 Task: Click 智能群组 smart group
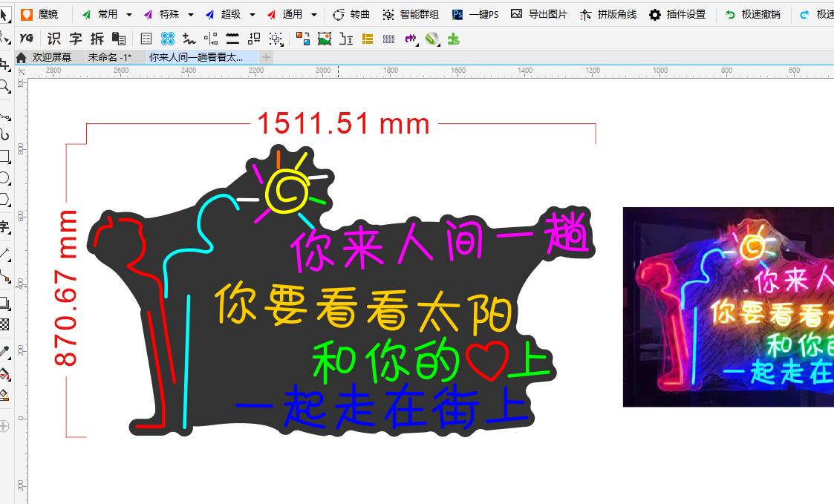tap(411, 14)
